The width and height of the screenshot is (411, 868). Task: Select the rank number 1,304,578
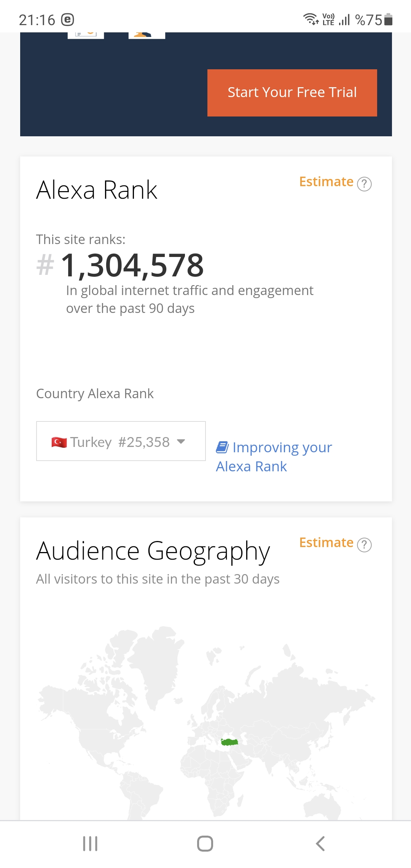132,265
